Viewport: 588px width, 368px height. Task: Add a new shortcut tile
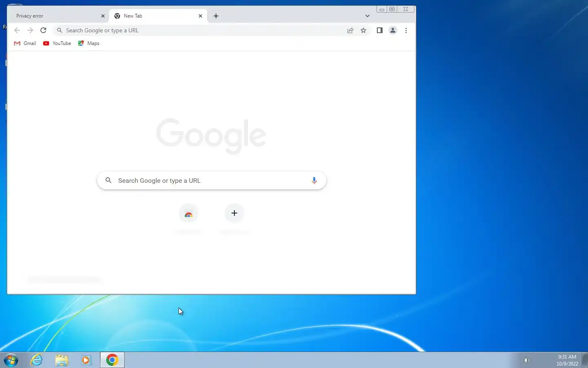[x=234, y=213]
